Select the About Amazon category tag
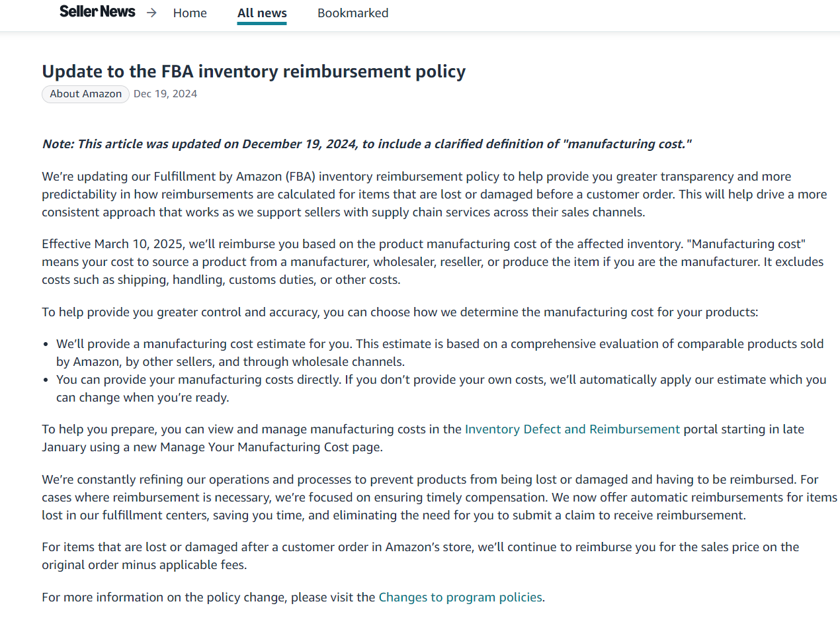840x618 pixels. [85, 94]
